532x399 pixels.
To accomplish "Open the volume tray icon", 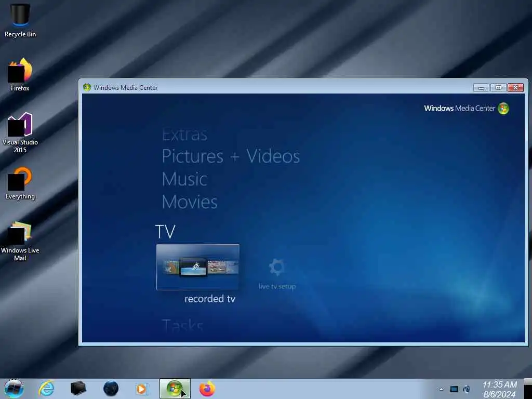I will point(467,389).
